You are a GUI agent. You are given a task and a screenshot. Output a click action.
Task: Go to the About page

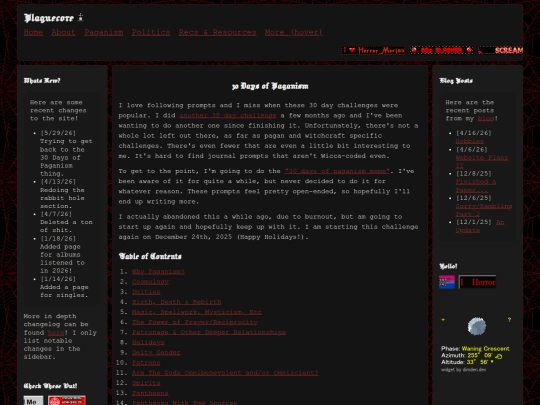63,32
